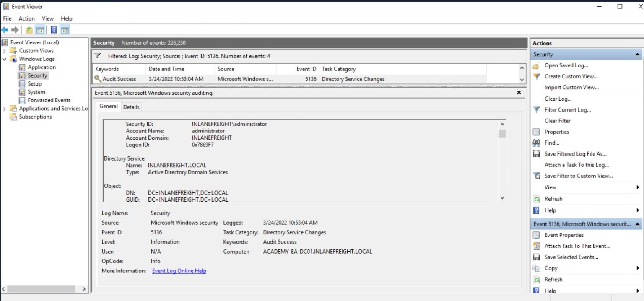
Task: Collapse the Windows Logs tree node
Action: pyautogui.click(x=4, y=59)
